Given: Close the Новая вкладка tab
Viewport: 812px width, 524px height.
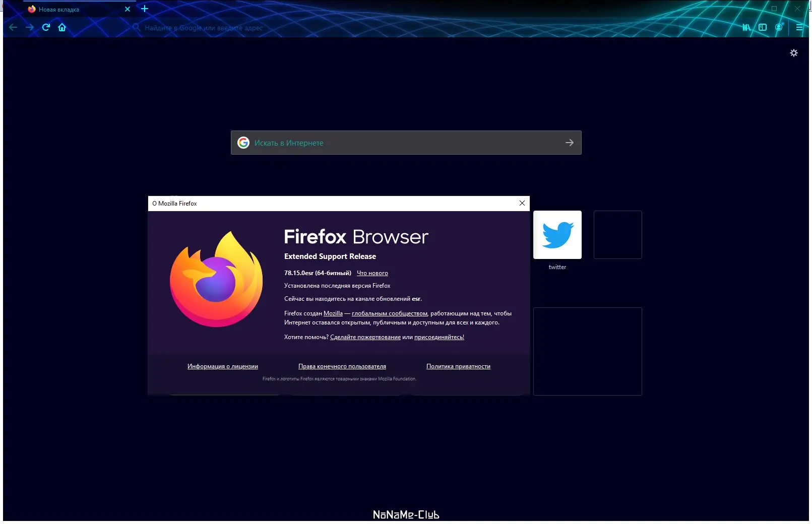Looking at the screenshot, I should [x=128, y=9].
